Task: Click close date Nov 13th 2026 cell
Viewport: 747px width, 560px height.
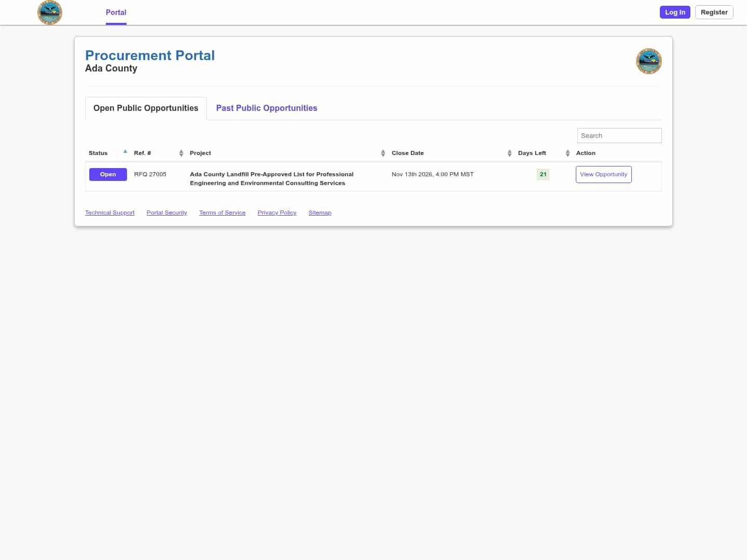Action: click(433, 174)
